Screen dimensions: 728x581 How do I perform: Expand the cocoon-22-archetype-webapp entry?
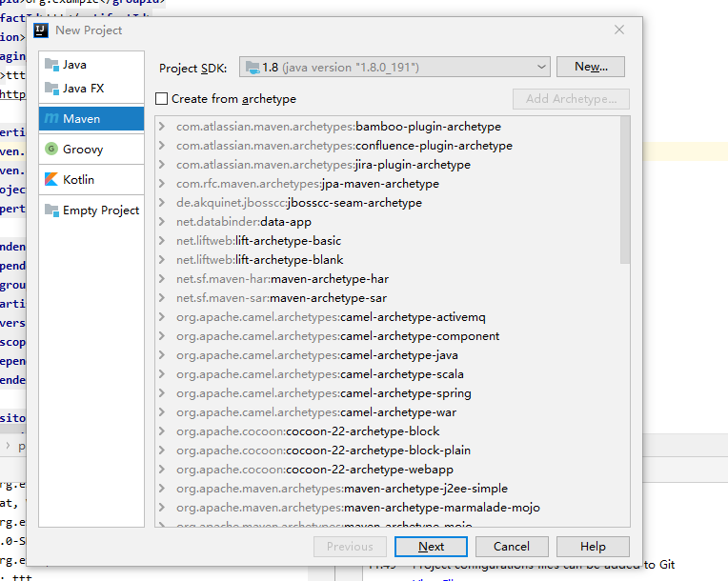(x=162, y=469)
